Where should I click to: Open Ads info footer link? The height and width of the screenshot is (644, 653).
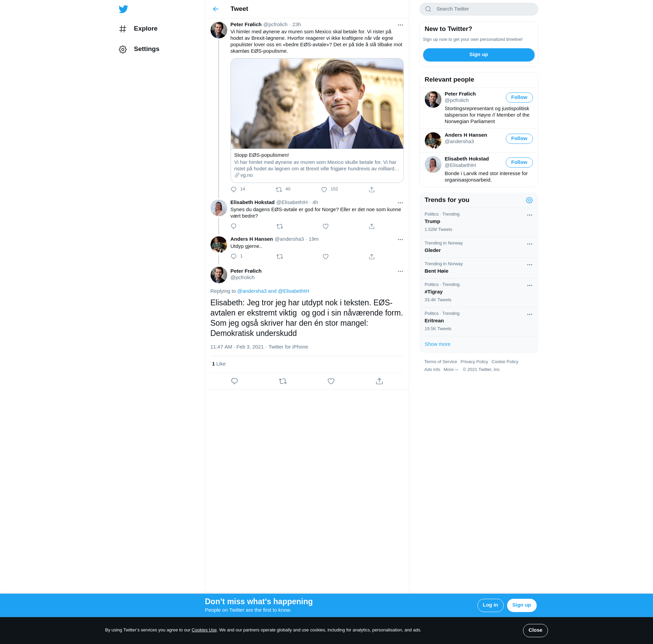click(x=432, y=370)
